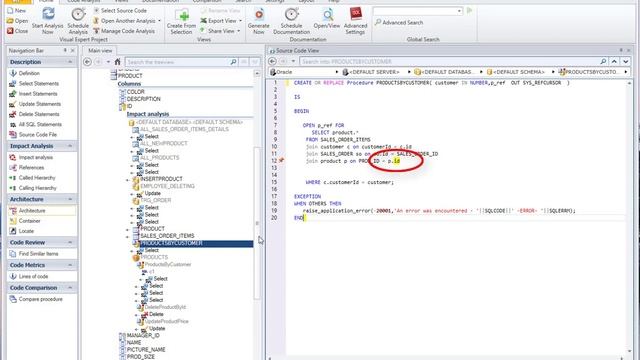
Task: Open Impact analysis in Navigation Bar
Action: coord(31,157)
